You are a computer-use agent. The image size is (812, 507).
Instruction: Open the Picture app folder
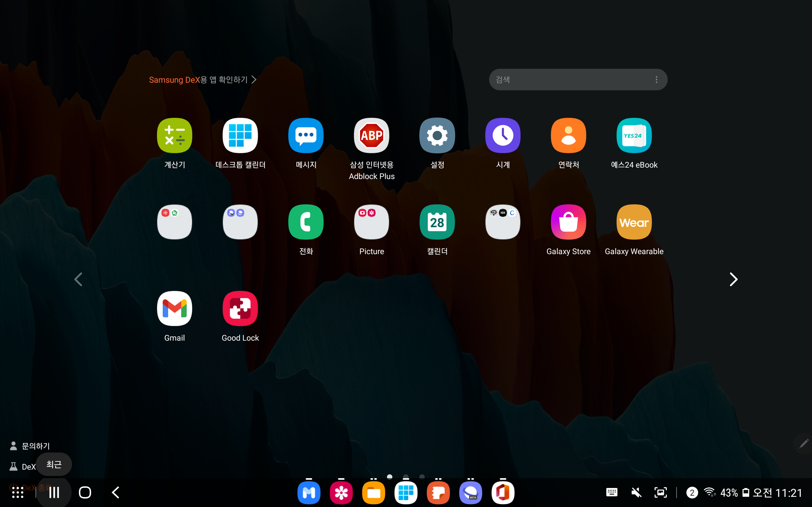click(x=371, y=222)
